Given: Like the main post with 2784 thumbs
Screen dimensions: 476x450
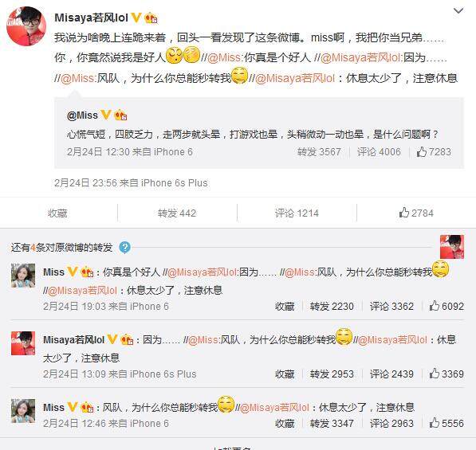Looking at the screenshot, I should [416, 213].
